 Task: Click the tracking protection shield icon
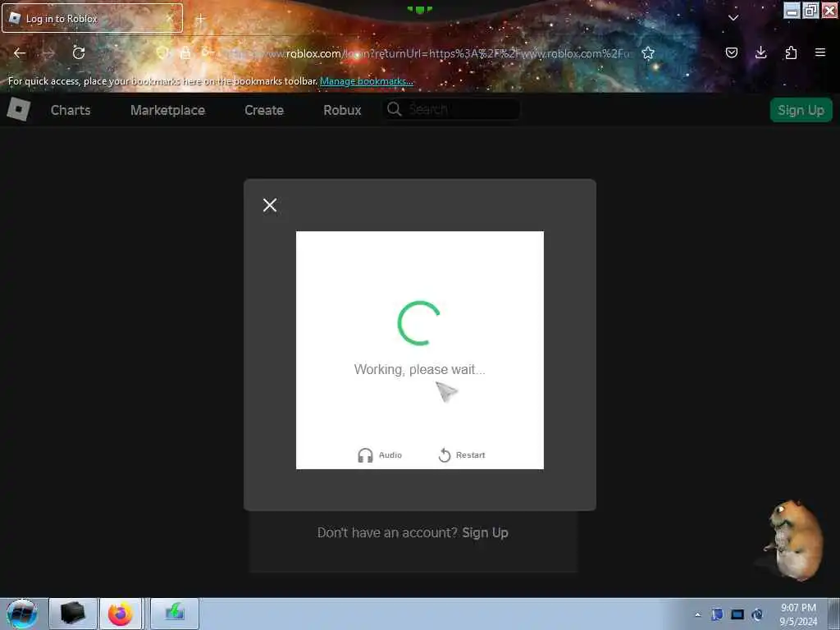pos(162,52)
